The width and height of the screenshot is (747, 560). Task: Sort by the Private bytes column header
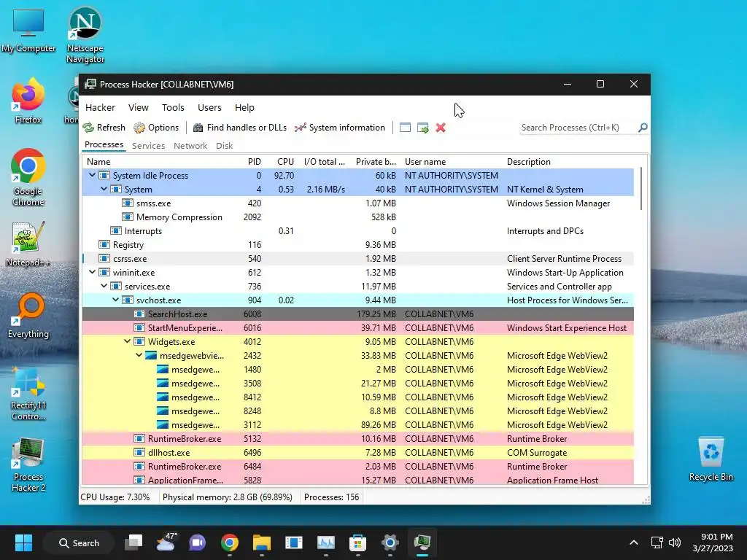pos(376,162)
